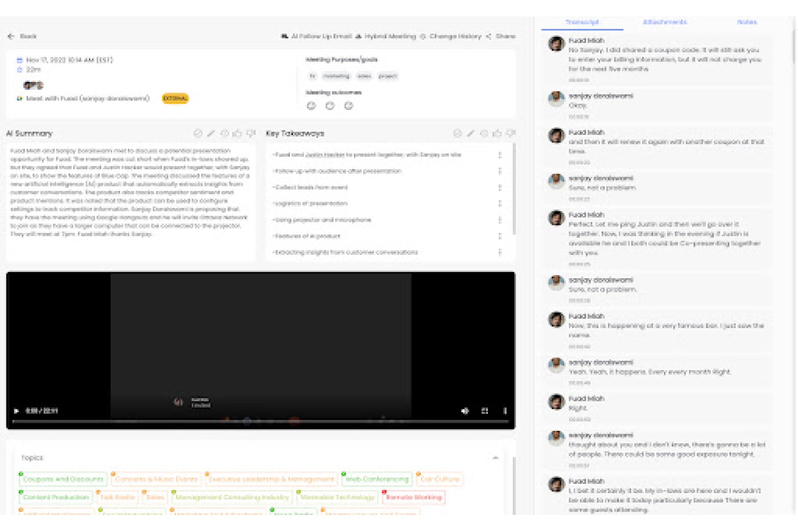Screen dimensions: 798x532
Task: Edit the AI Summary with pencil icon
Action: point(211,133)
